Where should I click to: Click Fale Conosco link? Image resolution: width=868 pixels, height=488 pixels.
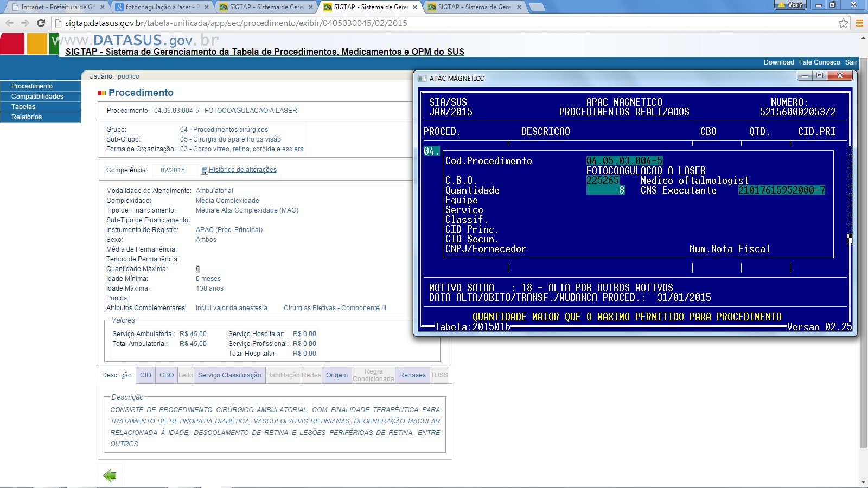point(819,62)
